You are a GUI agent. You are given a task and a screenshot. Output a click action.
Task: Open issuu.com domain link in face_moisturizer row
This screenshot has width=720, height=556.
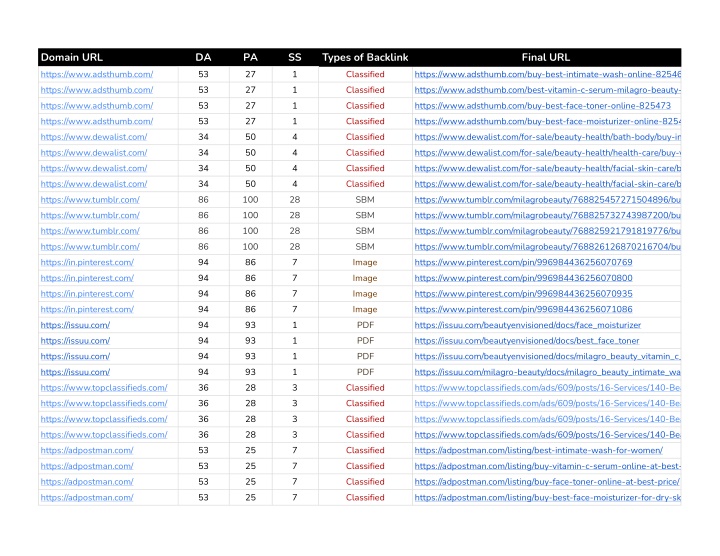point(75,325)
